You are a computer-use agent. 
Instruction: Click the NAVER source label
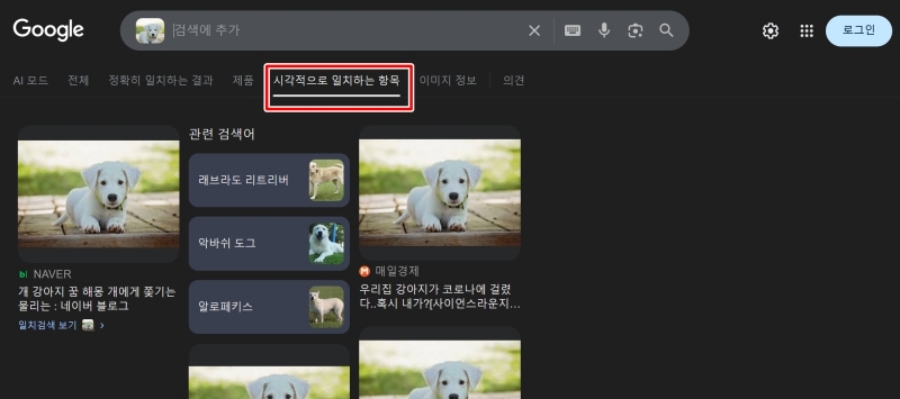52,274
